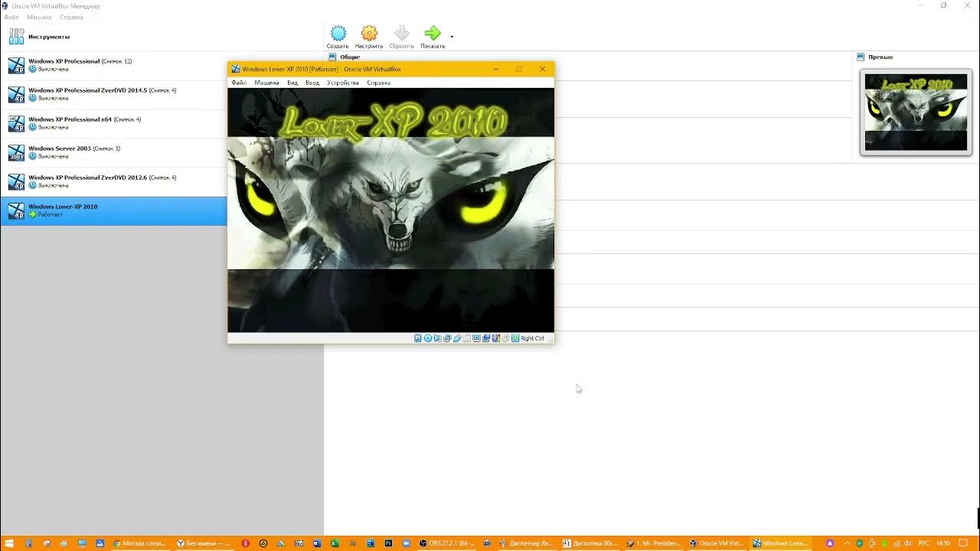Image resolution: width=980 pixels, height=551 pixels.
Task: Click the Loner-XP preview thumbnail
Action: point(916,112)
